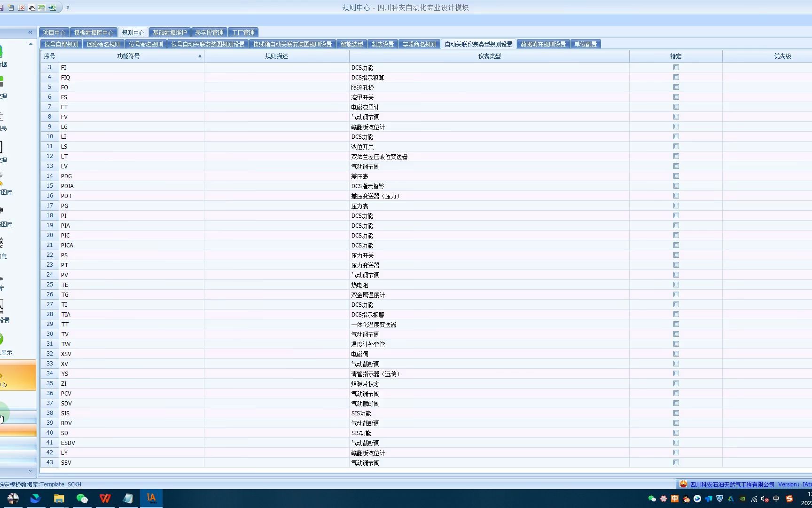This screenshot has height=508, width=812.
Task: Toggle the sort arrow on the 功能符号 column
Action: point(200,56)
